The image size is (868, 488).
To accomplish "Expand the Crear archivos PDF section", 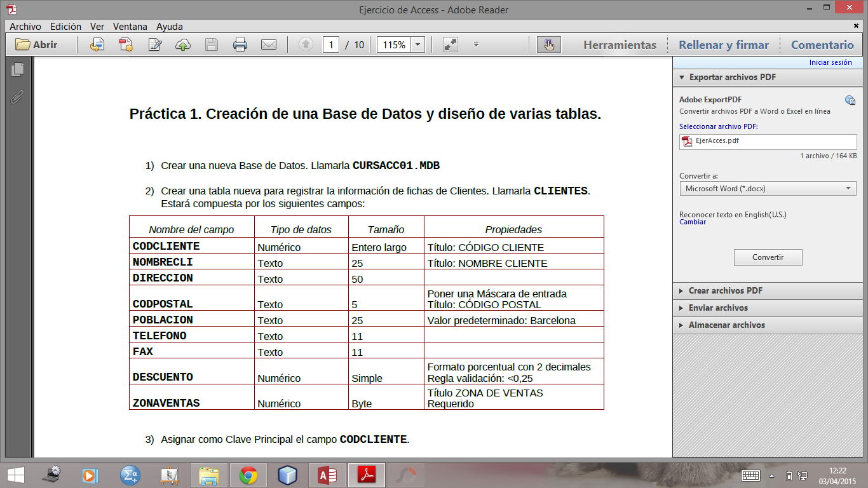I will 682,290.
